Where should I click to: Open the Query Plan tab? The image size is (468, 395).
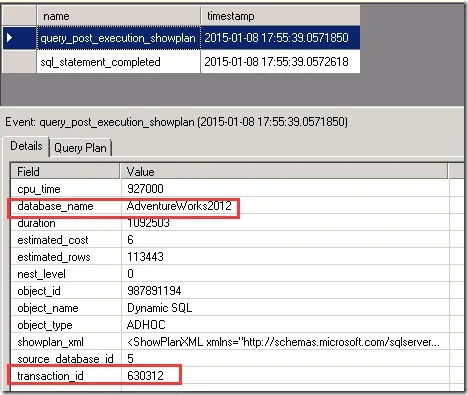point(80,148)
